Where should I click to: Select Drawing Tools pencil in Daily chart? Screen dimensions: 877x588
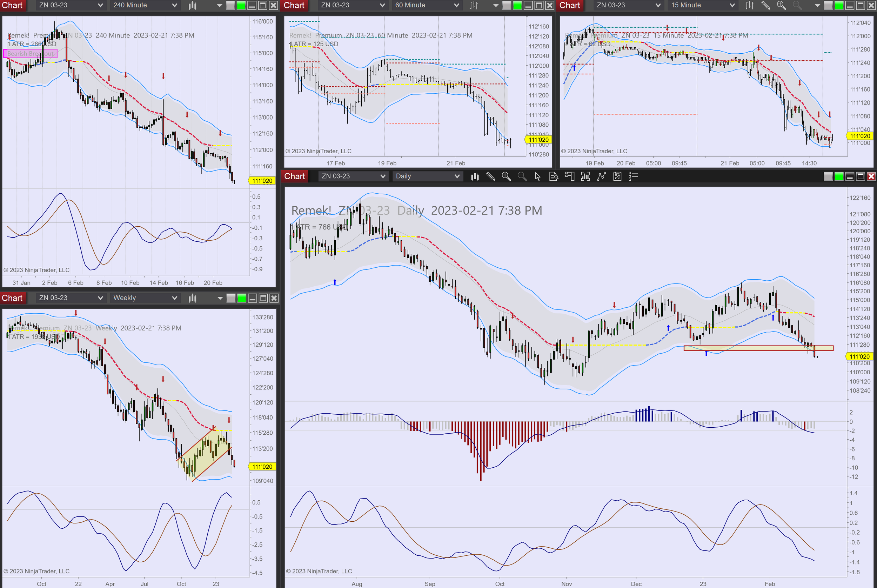pos(490,176)
